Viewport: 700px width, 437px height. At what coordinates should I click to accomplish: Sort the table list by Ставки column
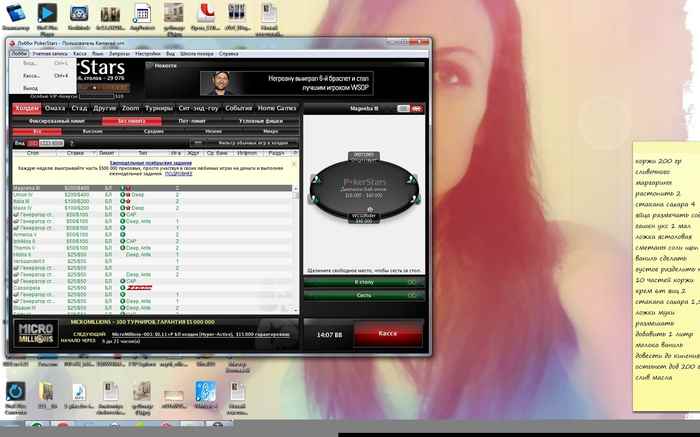tap(75, 153)
